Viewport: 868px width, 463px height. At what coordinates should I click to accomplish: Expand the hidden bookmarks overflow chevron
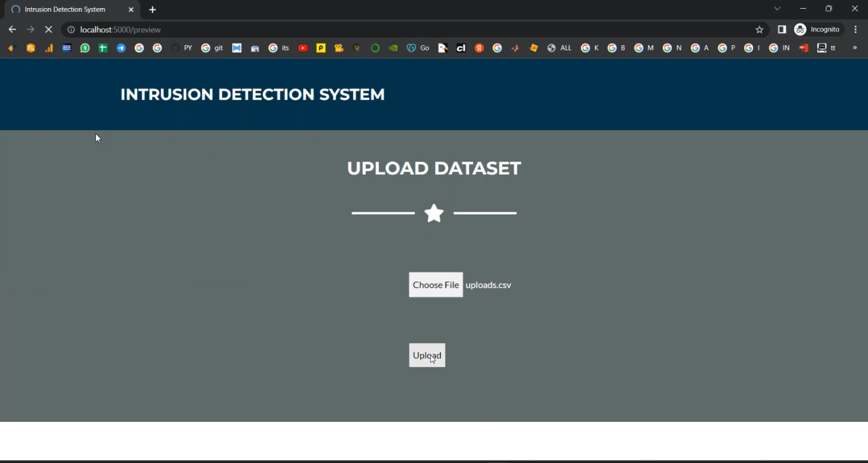pyautogui.click(x=855, y=48)
